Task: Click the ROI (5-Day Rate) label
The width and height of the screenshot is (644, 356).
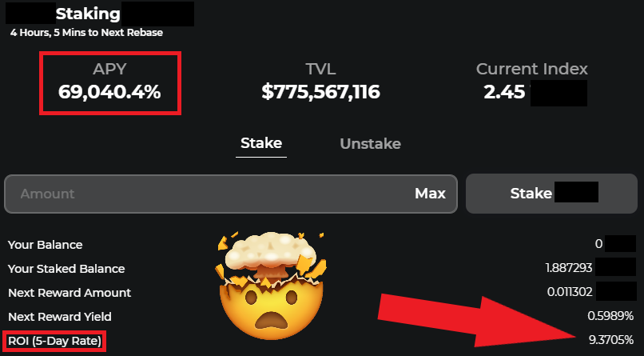Action: [54, 341]
